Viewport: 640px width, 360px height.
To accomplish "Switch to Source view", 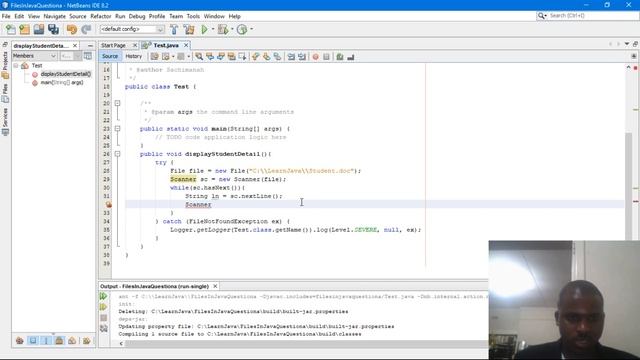I will (110, 56).
